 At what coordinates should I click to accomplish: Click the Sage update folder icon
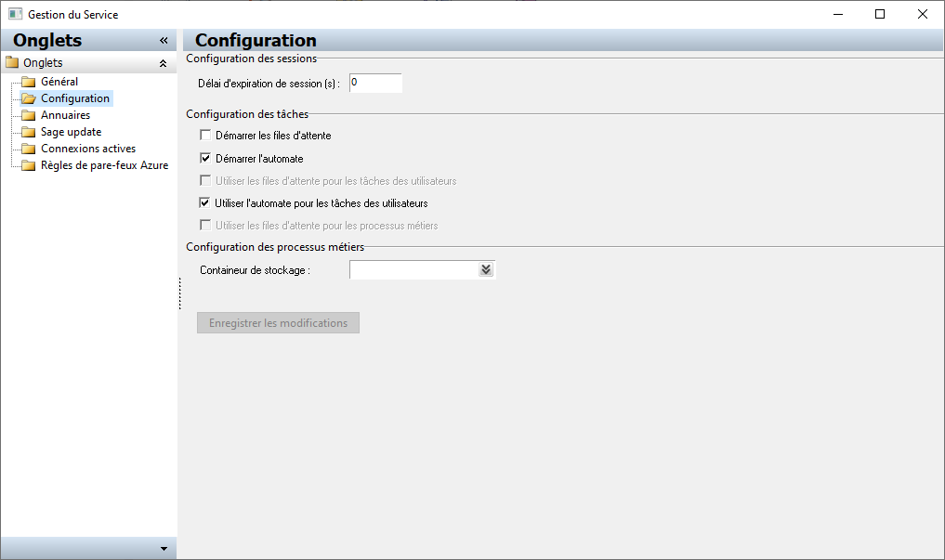click(x=28, y=132)
